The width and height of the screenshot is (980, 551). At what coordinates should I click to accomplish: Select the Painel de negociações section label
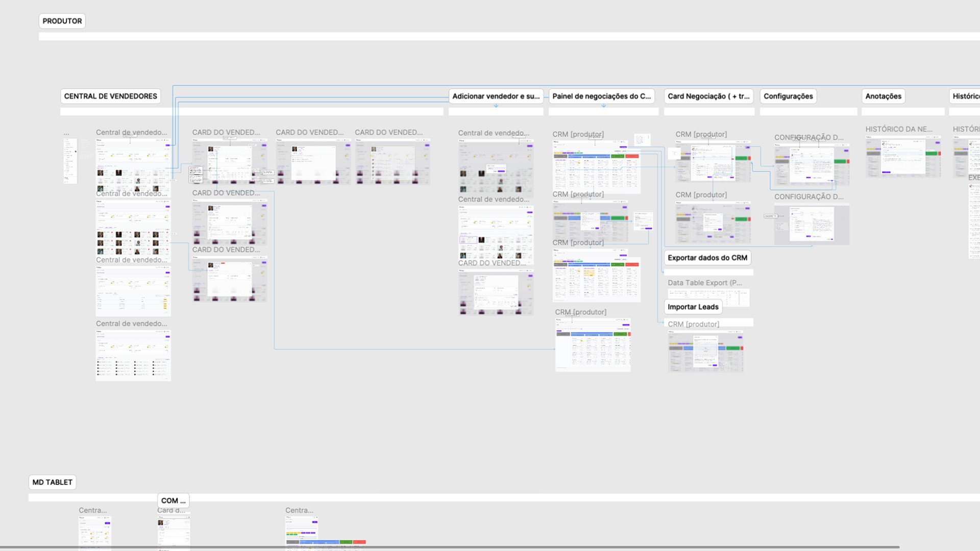pyautogui.click(x=601, y=96)
